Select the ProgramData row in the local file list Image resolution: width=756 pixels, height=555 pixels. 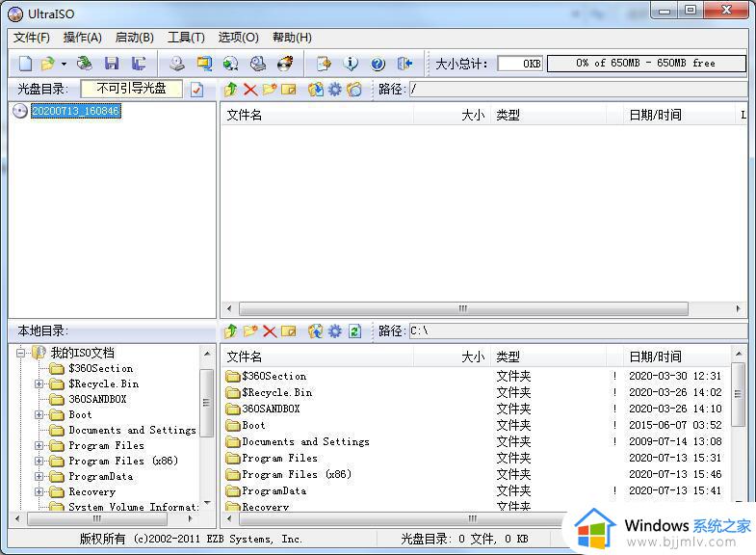click(475, 490)
